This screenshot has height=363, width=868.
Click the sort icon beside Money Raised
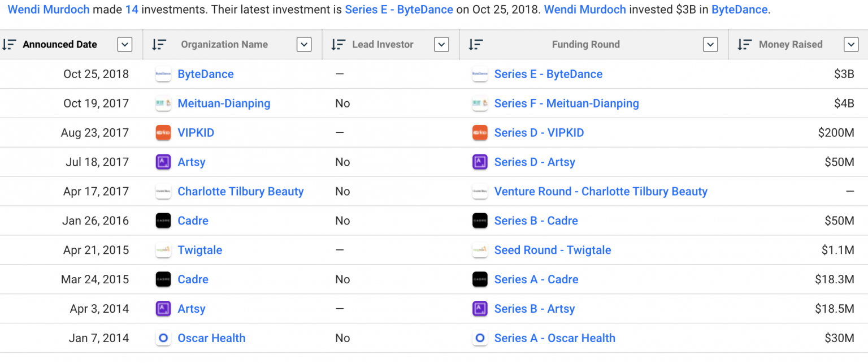[x=744, y=45]
